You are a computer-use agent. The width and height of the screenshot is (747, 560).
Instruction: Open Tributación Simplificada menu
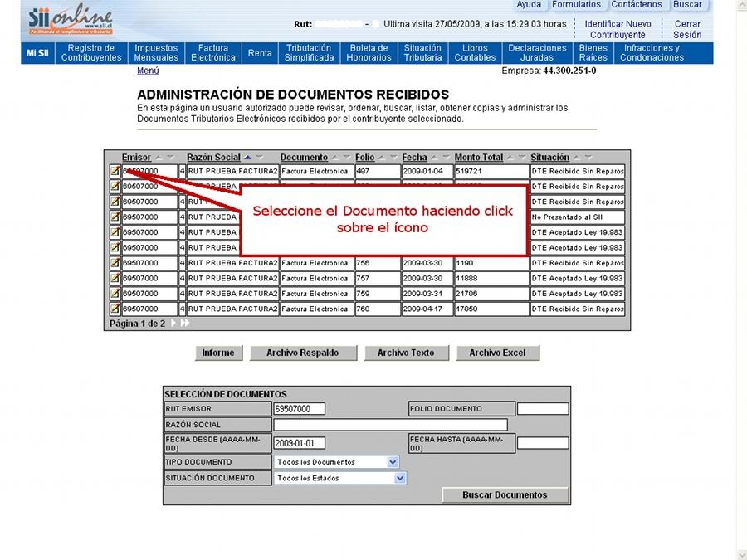(310, 53)
